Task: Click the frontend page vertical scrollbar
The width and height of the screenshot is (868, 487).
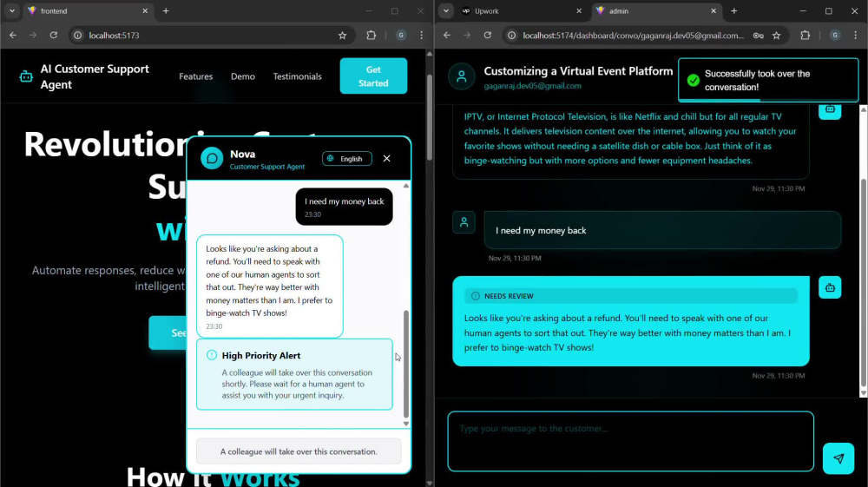Action: (430, 118)
